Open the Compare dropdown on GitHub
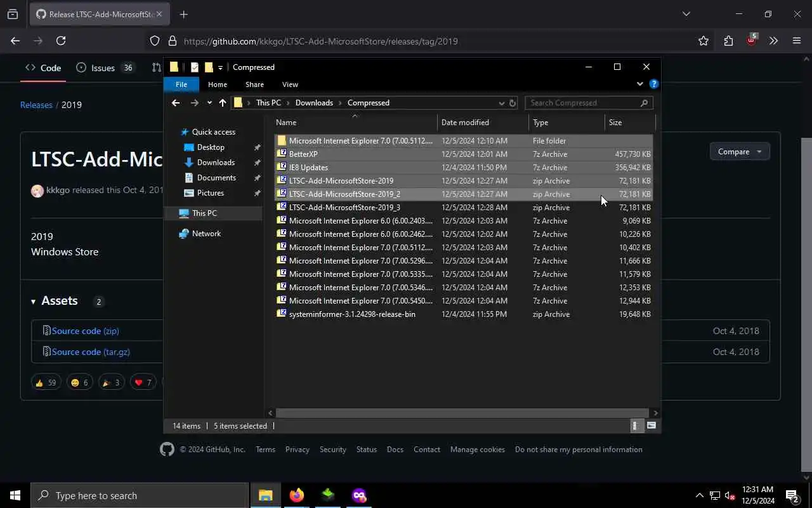The image size is (812, 508). point(740,152)
